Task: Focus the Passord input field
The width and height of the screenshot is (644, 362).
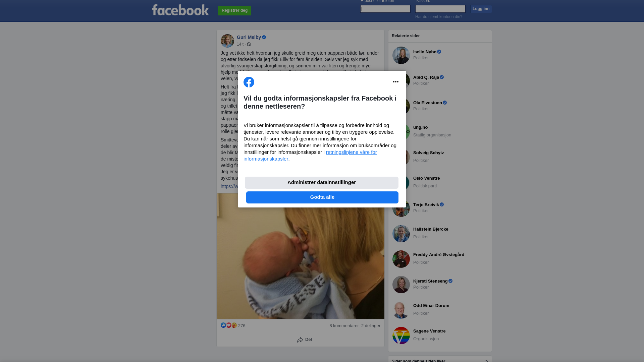Action: click(x=440, y=9)
